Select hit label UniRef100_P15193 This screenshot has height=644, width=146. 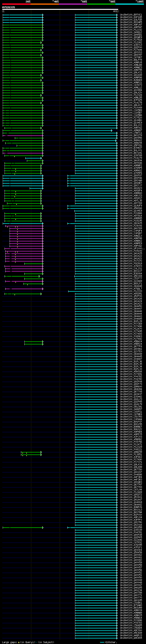coord(131,251)
